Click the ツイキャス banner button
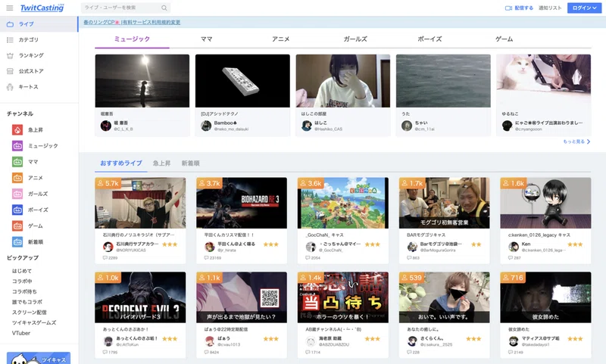606x364 pixels. (x=39, y=358)
